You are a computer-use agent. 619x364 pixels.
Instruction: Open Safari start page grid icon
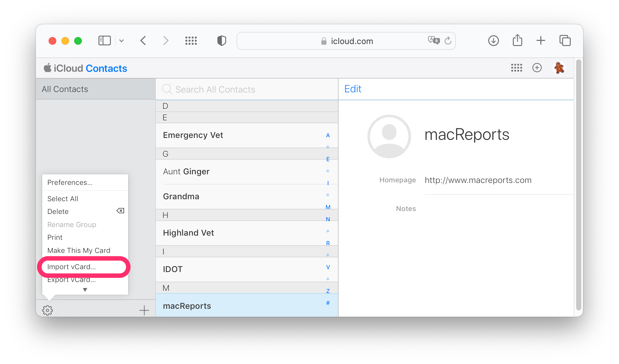pyautogui.click(x=191, y=41)
